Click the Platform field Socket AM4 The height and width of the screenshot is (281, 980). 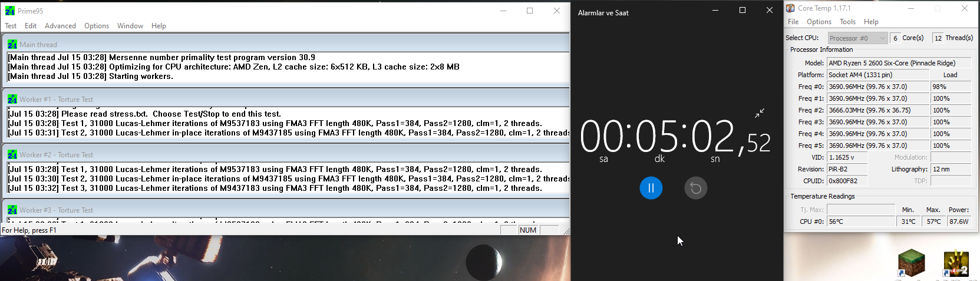coord(878,75)
